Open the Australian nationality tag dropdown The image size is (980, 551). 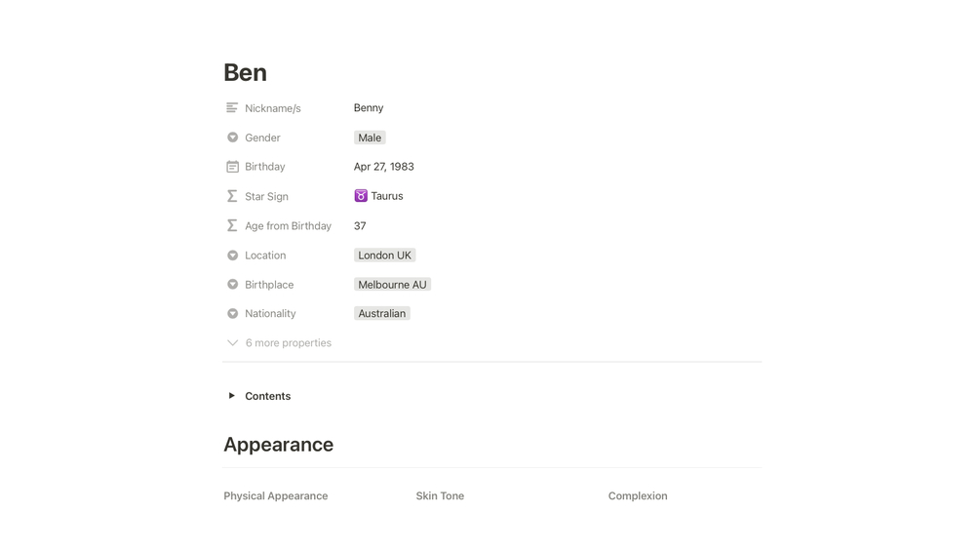pos(381,314)
